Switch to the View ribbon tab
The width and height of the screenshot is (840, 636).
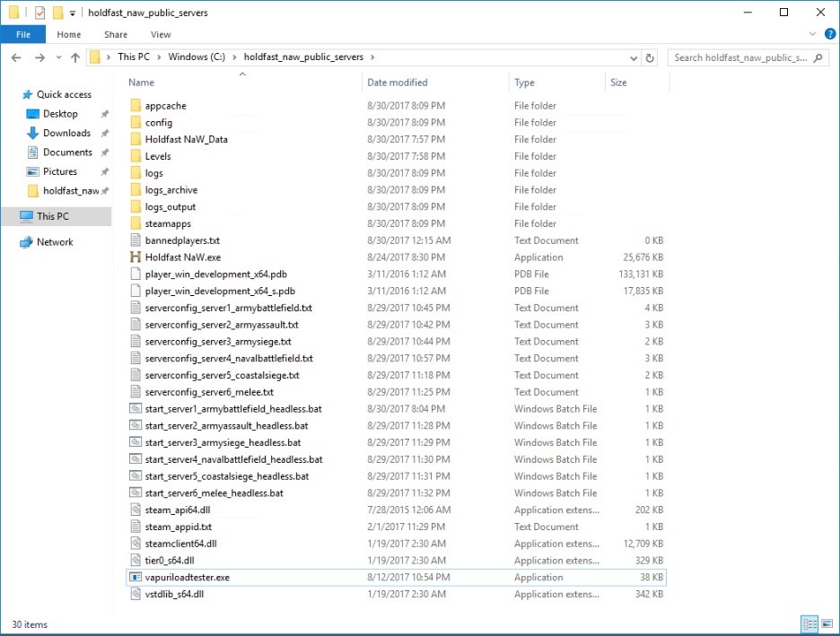tap(161, 35)
